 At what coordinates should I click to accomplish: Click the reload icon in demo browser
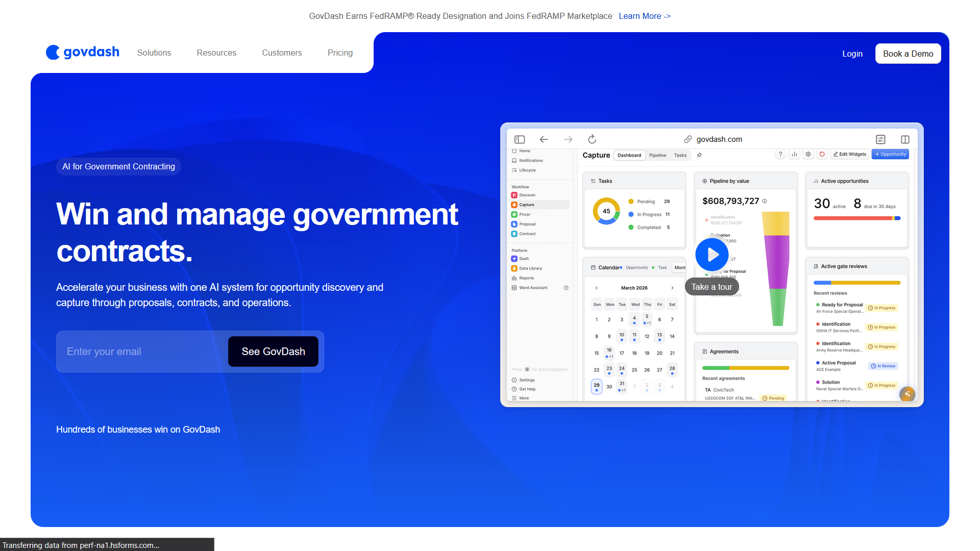click(x=592, y=139)
